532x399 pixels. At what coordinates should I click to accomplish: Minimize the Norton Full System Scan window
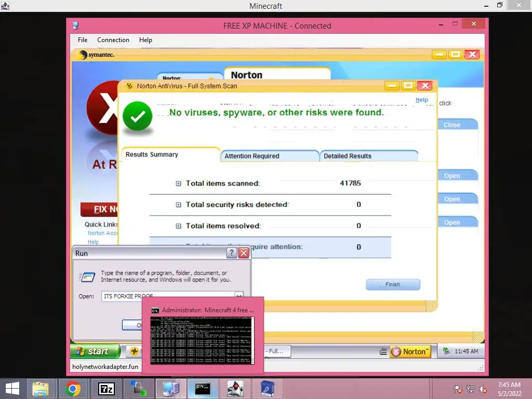pos(392,86)
